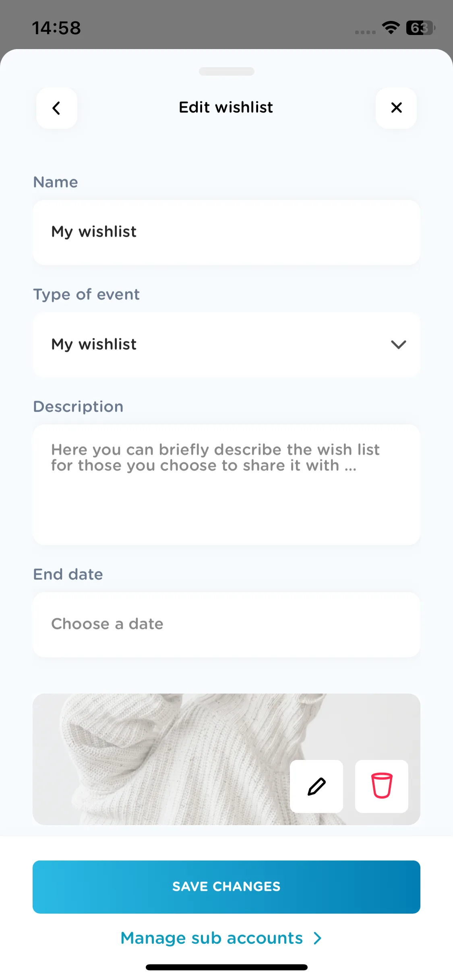Tap the status bar clock

pyautogui.click(x=56, y=28)
